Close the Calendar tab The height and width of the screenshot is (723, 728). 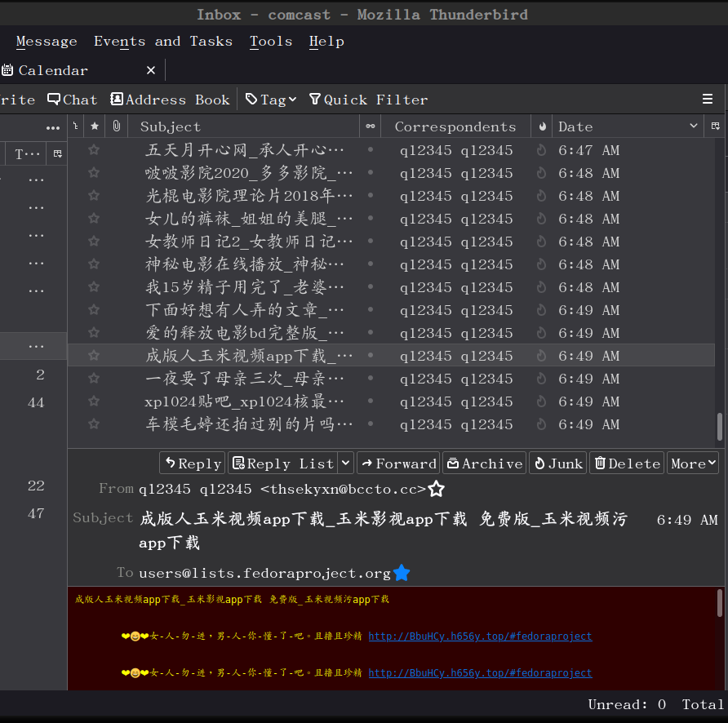[x=151, y=70]
